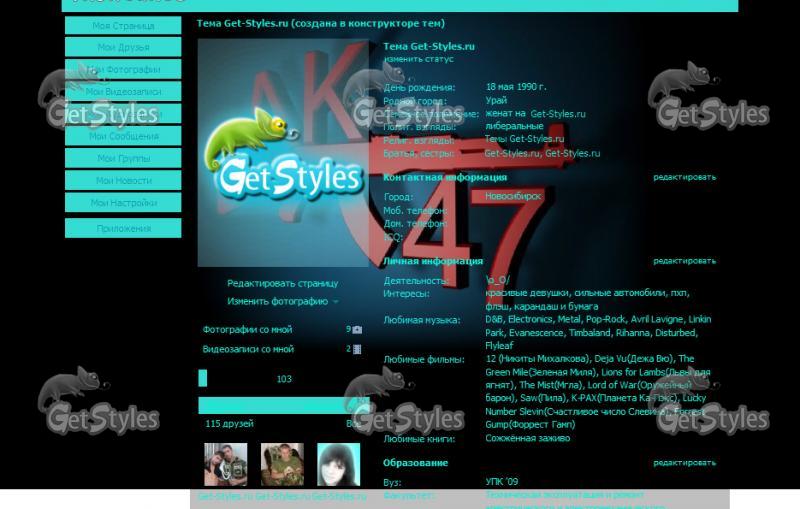Viewport: 800px width, 509px height.
Task: Open the Моя Страница menu item
Action: [x=123, y=25]
